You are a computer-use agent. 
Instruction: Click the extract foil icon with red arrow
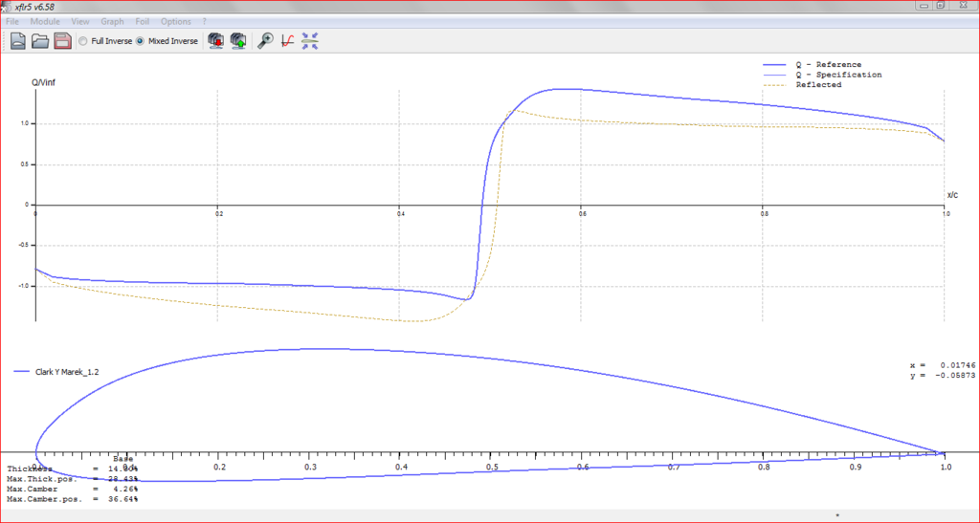pos(216,41)
